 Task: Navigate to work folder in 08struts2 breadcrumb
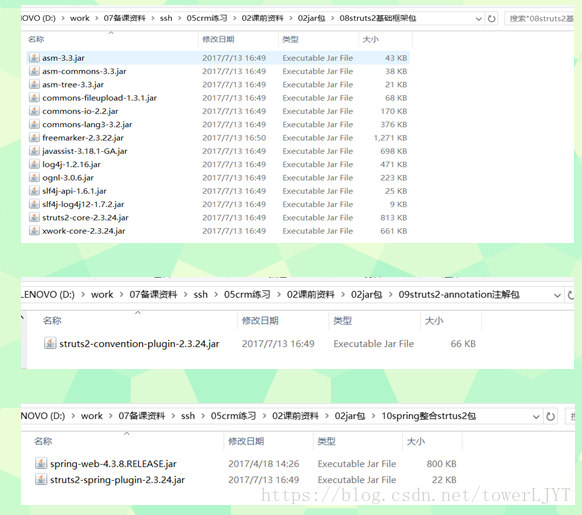[x=80, y=18]
